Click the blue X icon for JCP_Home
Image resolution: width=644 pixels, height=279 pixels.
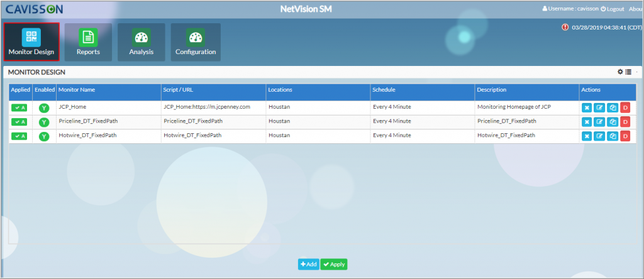tap(587, 107)
